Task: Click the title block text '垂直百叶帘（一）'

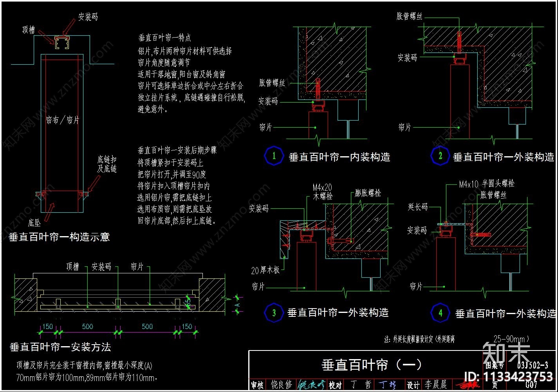Action: [371, 365]
